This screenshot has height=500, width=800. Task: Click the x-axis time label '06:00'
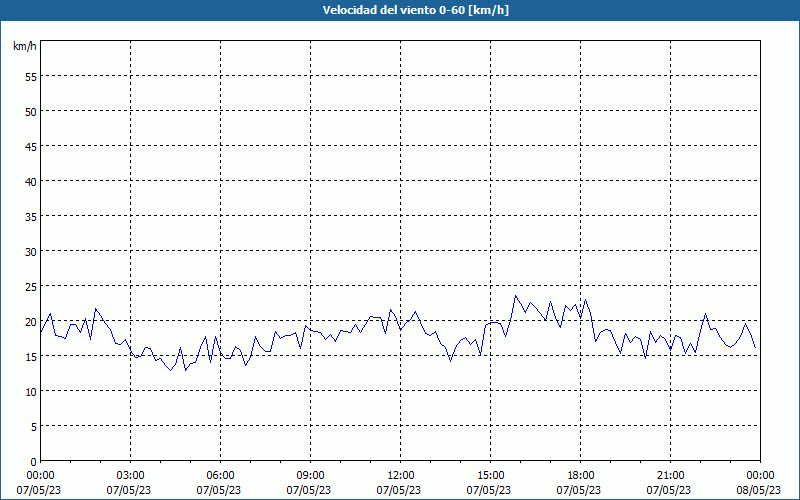pos(220,476)
